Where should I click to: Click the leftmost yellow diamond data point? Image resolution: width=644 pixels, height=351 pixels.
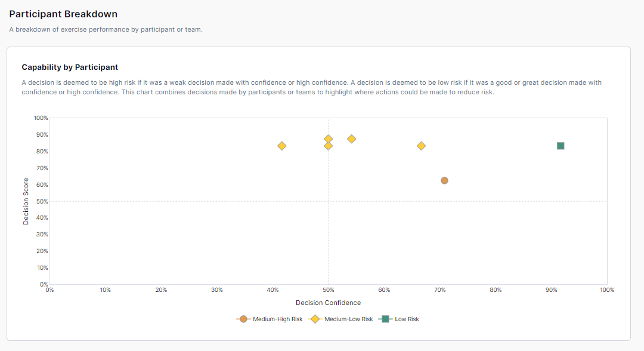282,146
